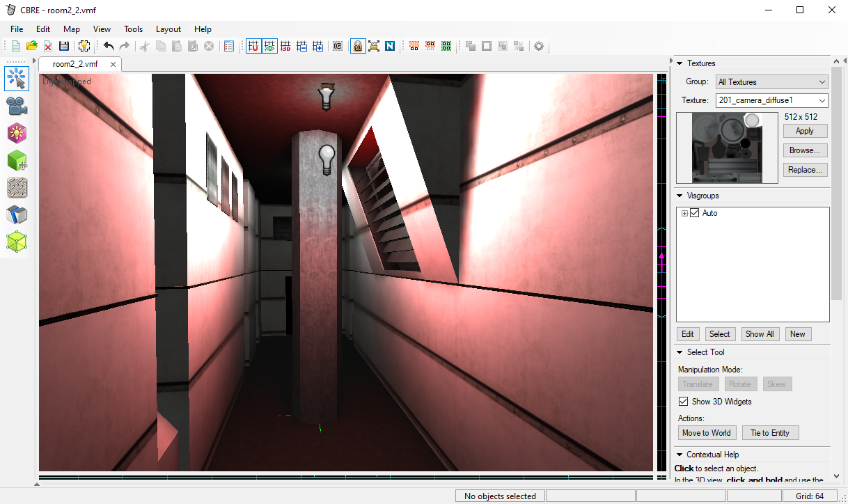The image size is (848, 504).
Task: Expand the Auto visgroup tree node
Action: (x=684, y=213)
